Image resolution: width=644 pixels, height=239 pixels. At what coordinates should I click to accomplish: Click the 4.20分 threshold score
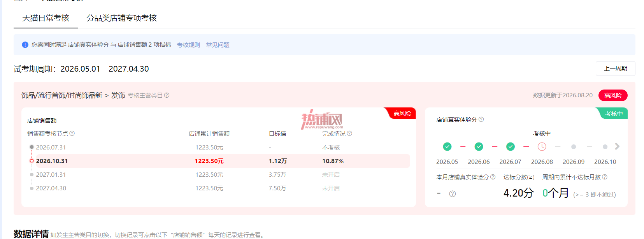519,193
